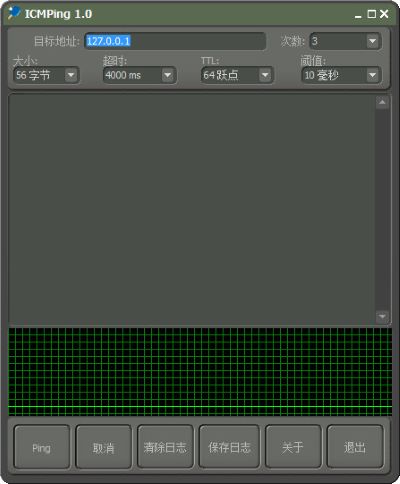Viewport: 400px width, 484px height.
Task: Click the green latency graph area
Action: pyautogui.click(x=200, y=372)
